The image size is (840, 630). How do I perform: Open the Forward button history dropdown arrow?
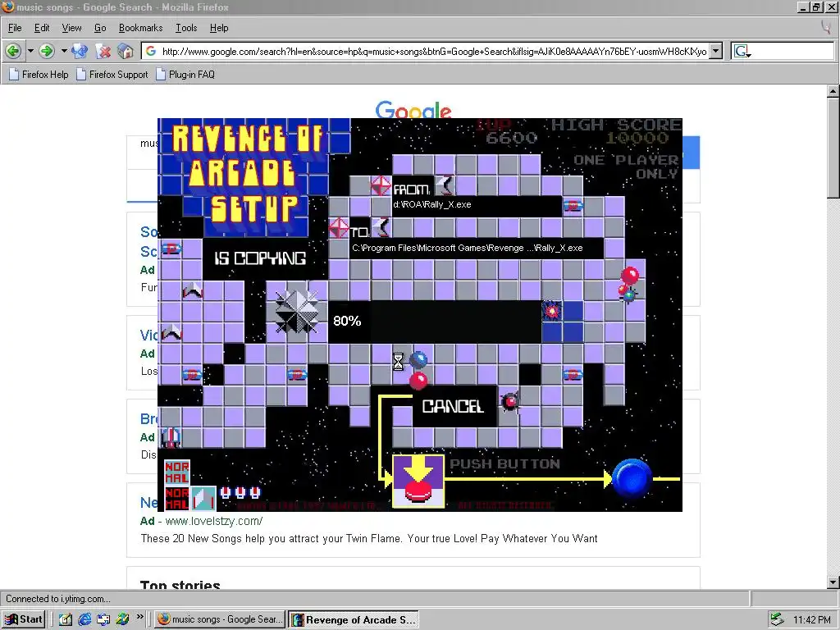[x=64, y=52]
